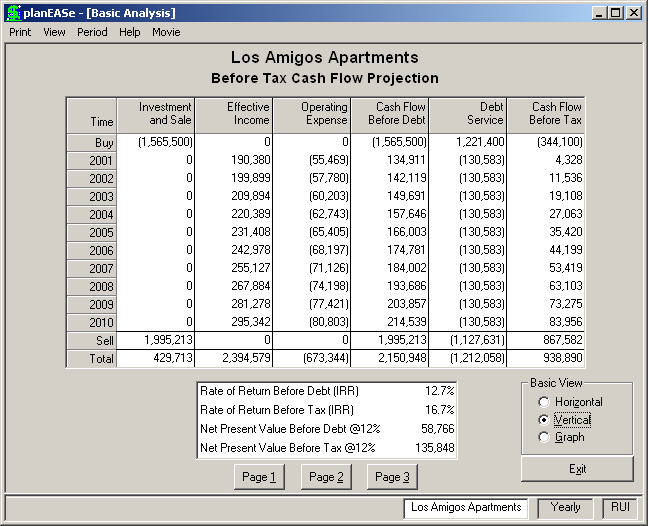Screen dimensions: 648x526
Task: Open the Movie menu
Action: [166, 32]
